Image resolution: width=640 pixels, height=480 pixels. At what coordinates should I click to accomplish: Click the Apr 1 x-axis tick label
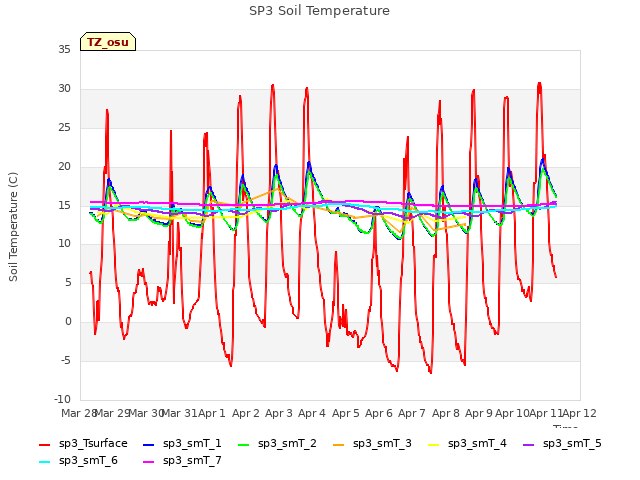click(x=212, y=413)
